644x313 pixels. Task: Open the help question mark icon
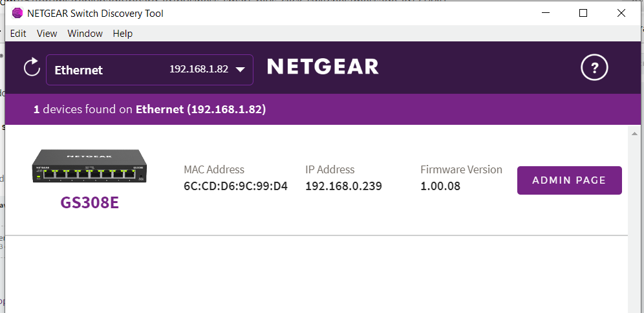tap(595, 67)
